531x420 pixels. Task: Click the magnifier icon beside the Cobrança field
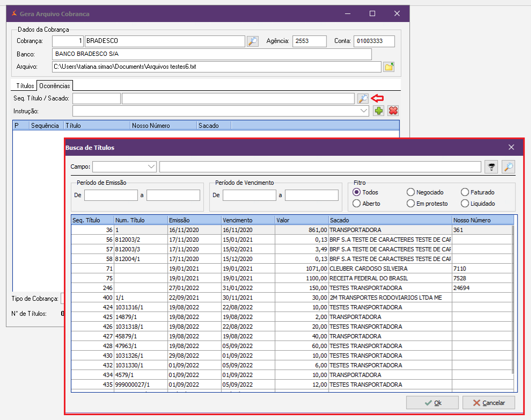252,41
